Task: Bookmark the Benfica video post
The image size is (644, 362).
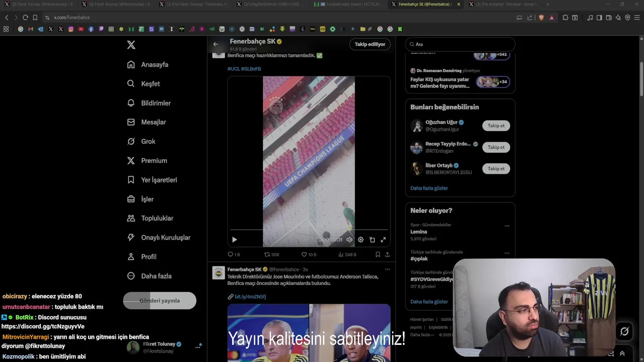Action: [x=378, y=254]
